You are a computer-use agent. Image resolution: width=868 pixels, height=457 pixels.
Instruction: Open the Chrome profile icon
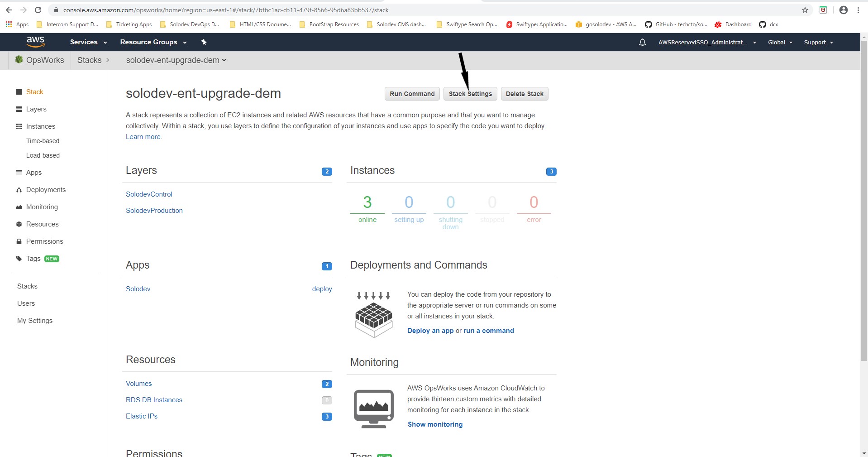[843, 10]
